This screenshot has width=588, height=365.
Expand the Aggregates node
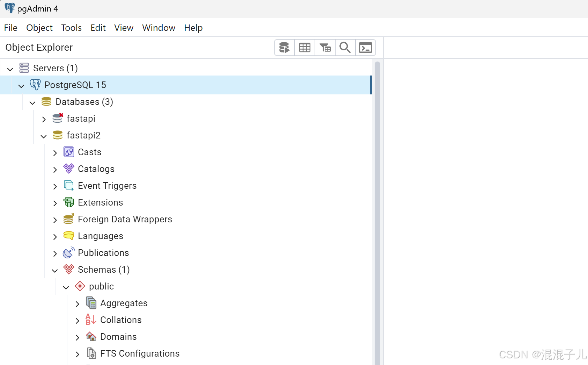click(77, 304)
